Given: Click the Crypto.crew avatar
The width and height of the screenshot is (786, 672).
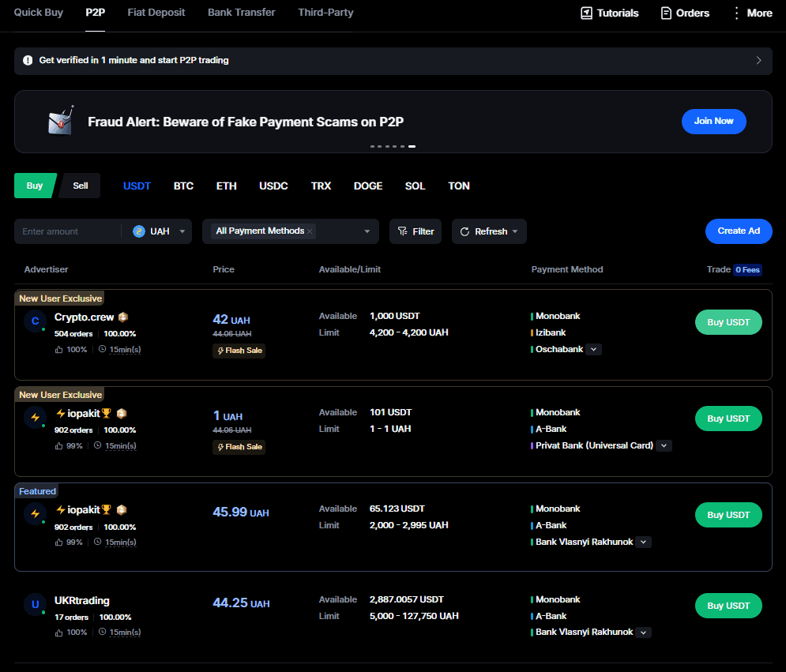Looking at the screenshot, I should click(35, 321).
